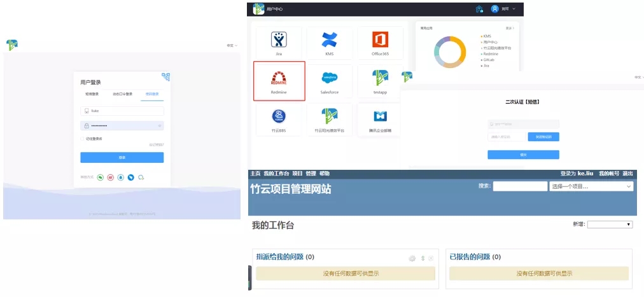Open the 新增 block dropdown

click(x=610, y=224)
